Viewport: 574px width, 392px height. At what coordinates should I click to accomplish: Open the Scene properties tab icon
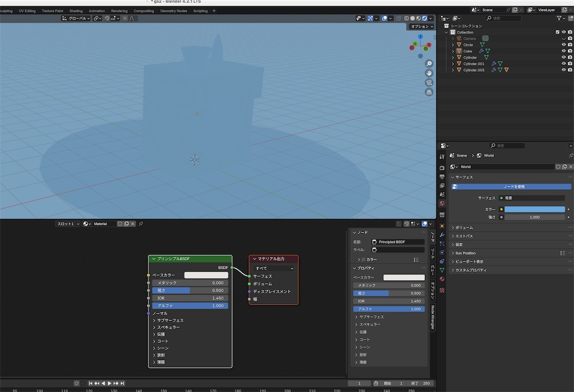pyautogui.click(x=442, y=194)
